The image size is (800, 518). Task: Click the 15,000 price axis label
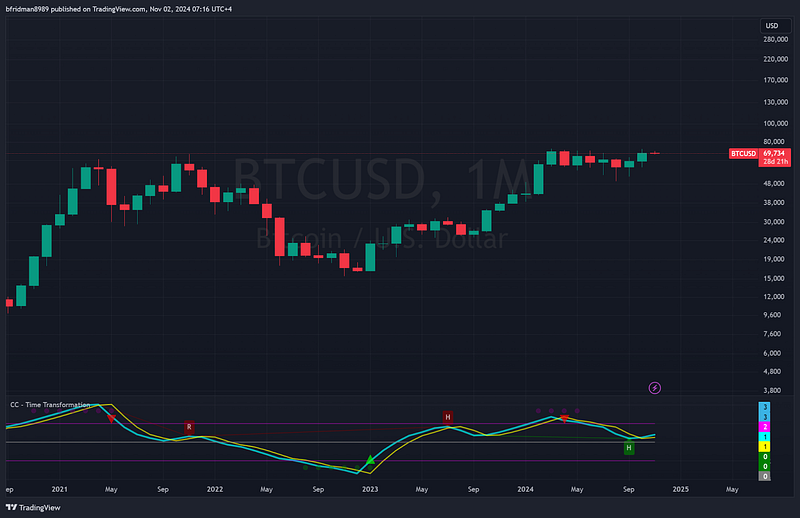776,279
